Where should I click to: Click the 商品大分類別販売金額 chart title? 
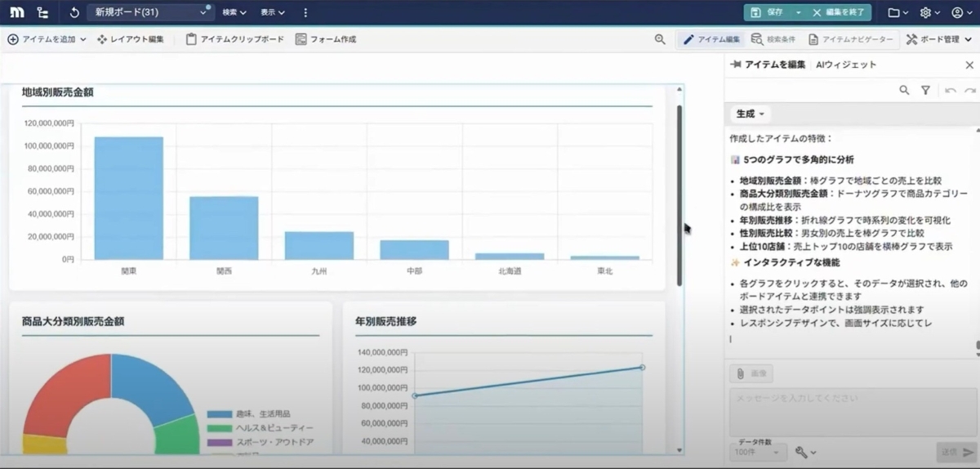[73, 321]
